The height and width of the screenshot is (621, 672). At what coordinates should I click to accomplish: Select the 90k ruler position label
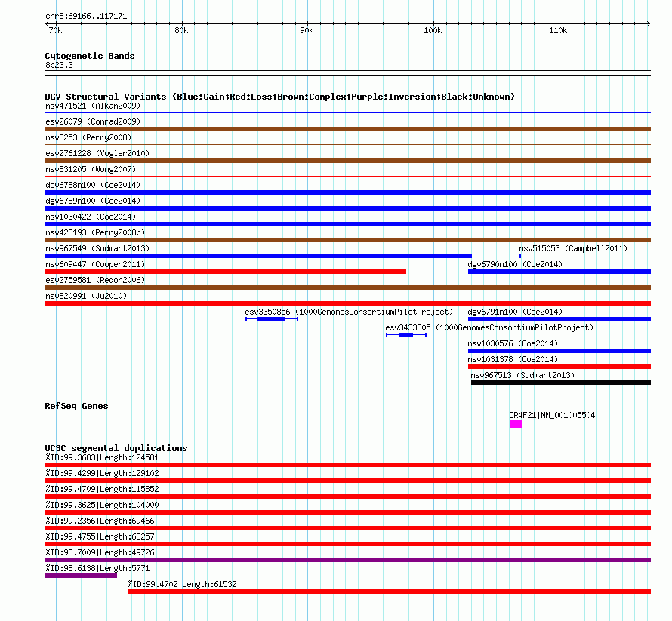307,30
